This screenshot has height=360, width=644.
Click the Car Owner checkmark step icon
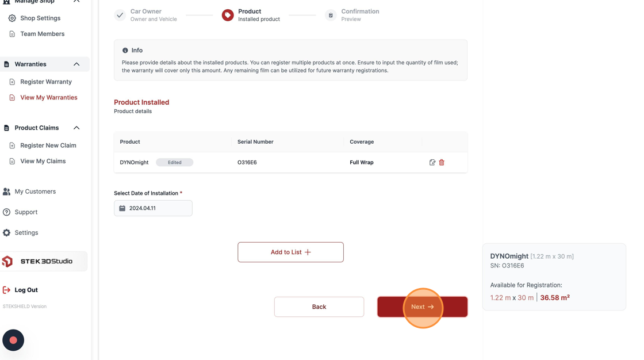[120, 15]
